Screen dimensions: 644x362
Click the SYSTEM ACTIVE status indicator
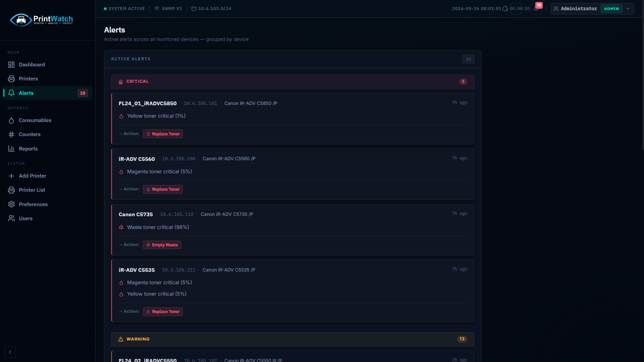click(124, 9)
